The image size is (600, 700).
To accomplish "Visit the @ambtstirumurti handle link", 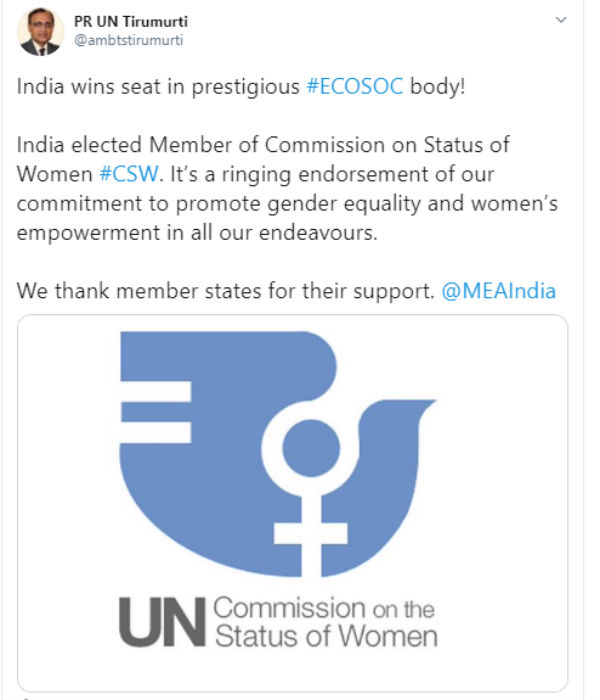I will (129, 40).
